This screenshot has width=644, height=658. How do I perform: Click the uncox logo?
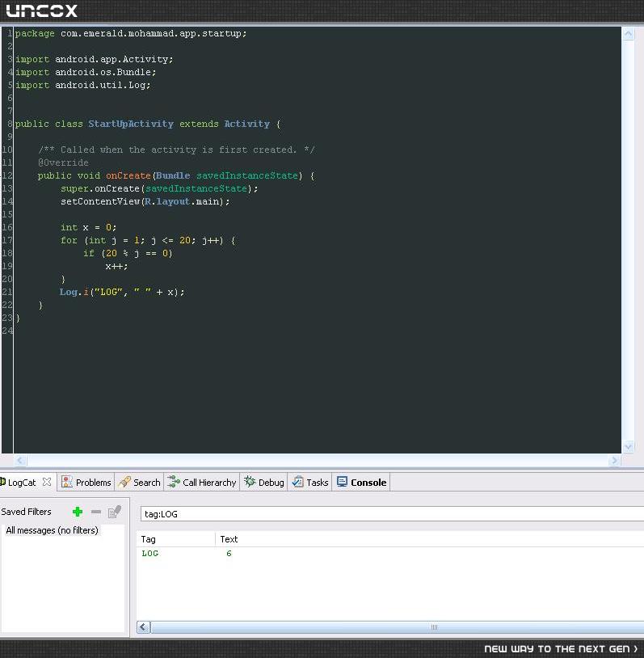coord(41,11)
